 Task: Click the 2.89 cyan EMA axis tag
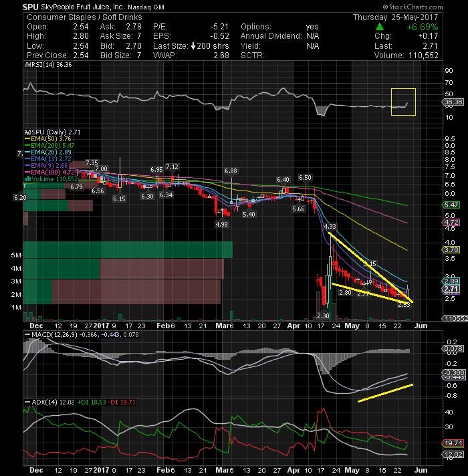(x=451, y=281)
